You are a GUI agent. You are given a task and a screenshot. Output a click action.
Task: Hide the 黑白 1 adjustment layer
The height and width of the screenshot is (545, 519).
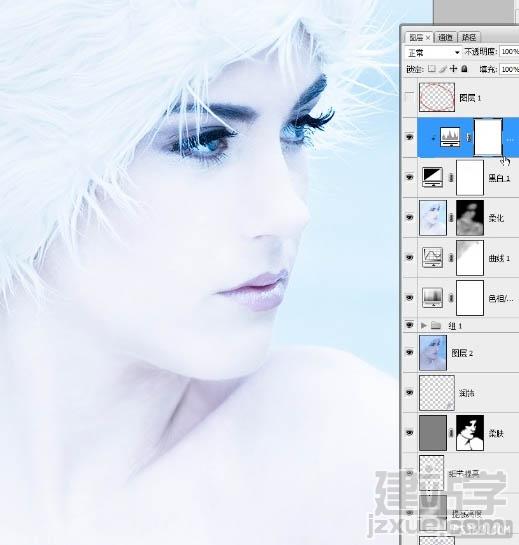410,177
